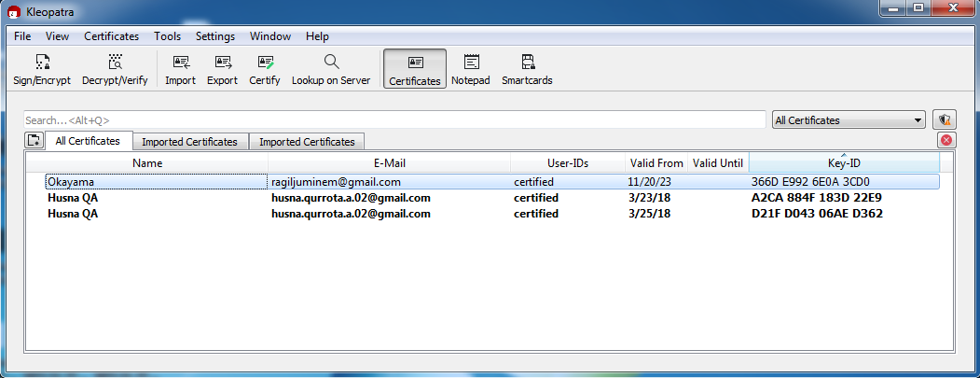Open the View menu
980x378 pixels.
click(x=58, y=36)
